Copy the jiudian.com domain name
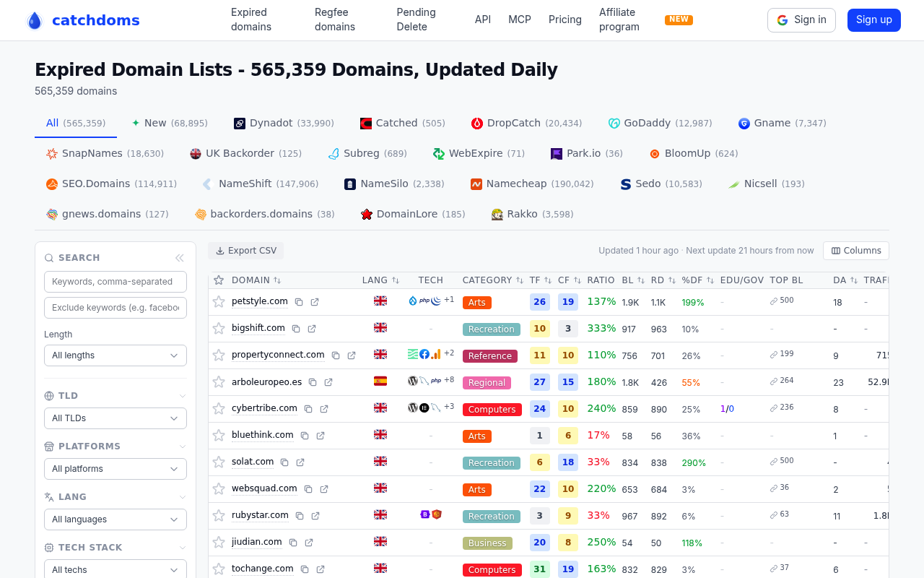 pyautogui.click(x=293, y=543)
